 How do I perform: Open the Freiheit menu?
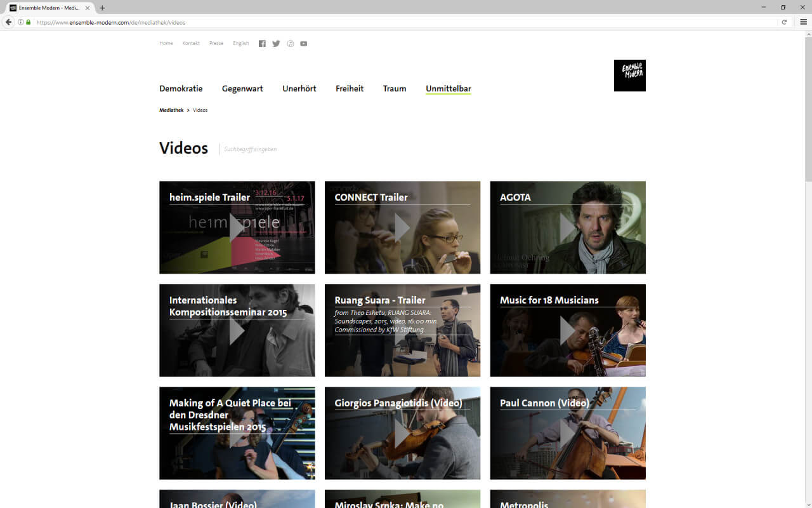tap(350, 89)
